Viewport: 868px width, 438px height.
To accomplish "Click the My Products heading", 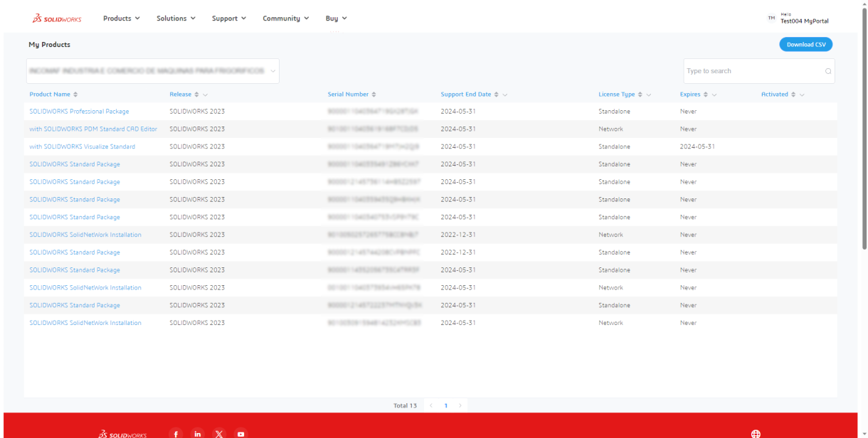I will [49, 45].
